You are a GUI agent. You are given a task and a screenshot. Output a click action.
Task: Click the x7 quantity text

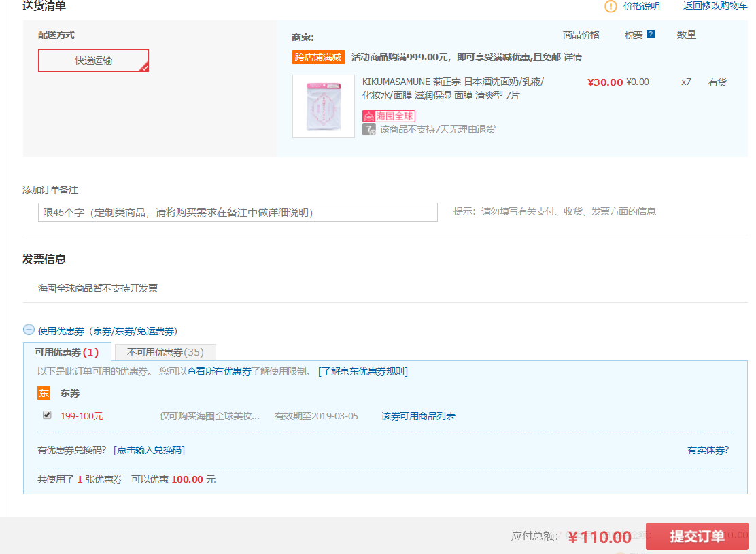(x=686, y=82)
